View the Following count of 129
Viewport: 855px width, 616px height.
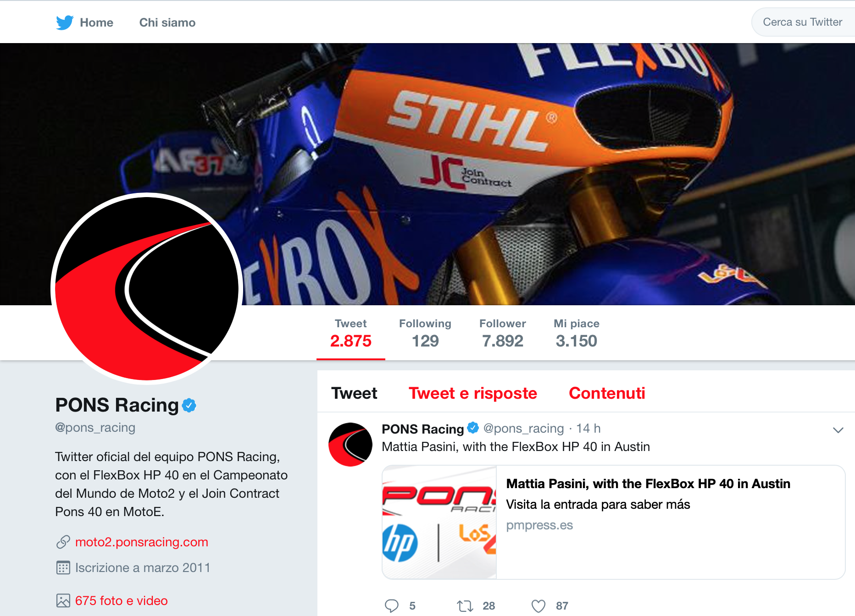(x=425, y=333)
